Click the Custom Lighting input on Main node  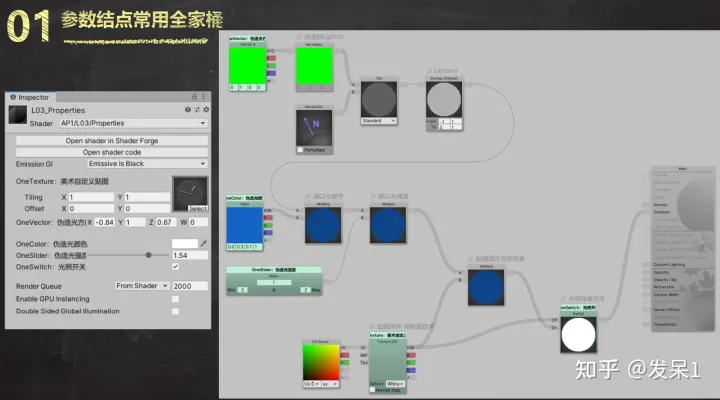point(669,265)
